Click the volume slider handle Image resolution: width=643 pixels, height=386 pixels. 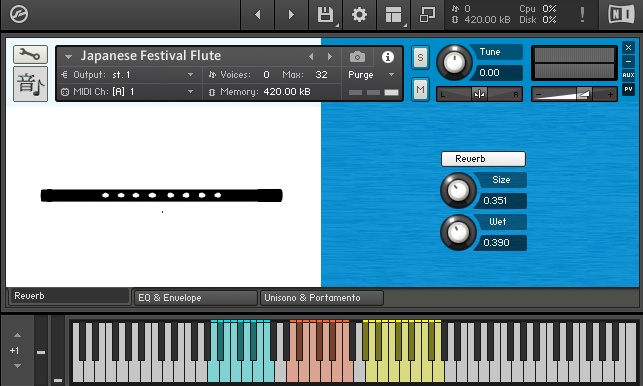click(x=583, y=95)
